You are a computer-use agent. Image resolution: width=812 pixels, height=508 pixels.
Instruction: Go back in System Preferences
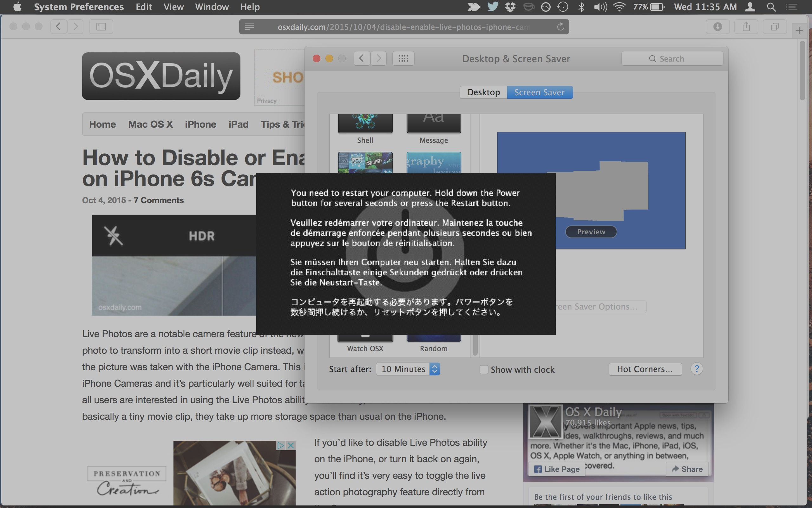(362, 58)
